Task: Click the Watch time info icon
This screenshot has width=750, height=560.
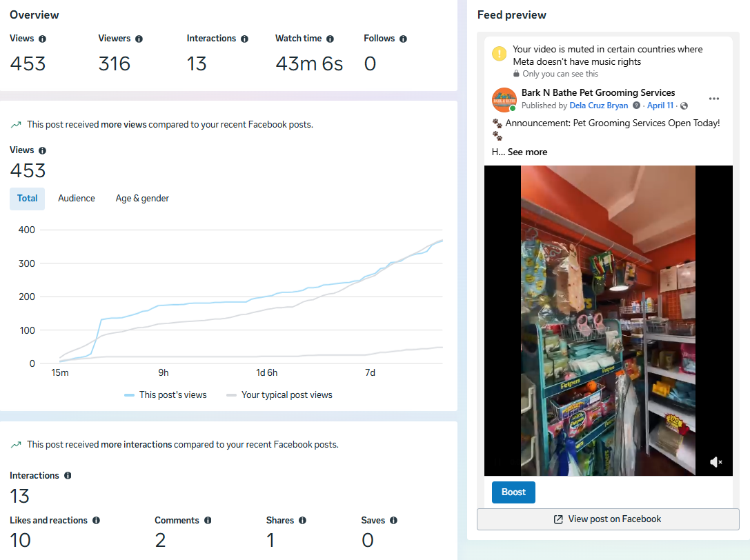Action: 330,39
